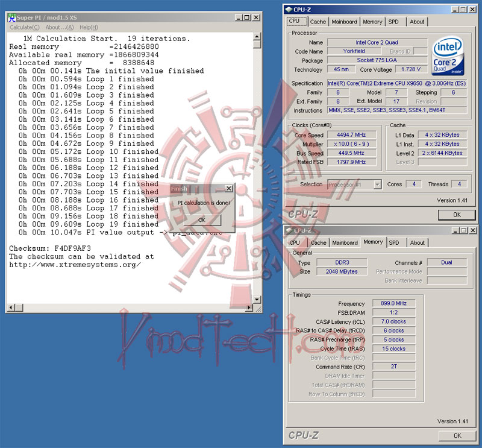Screen dimensions: 482x448
Task: Click OK in top CPU-Z window
Action: coord(457,215)
